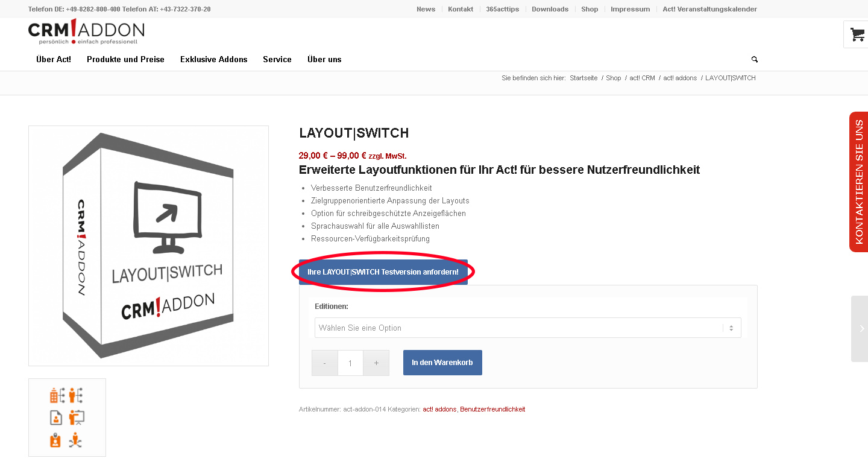Viewport: 868px width, 461px height.
Task: Click the 'LAYOUT|SWITCH' product title
Action: click(354, 133)
